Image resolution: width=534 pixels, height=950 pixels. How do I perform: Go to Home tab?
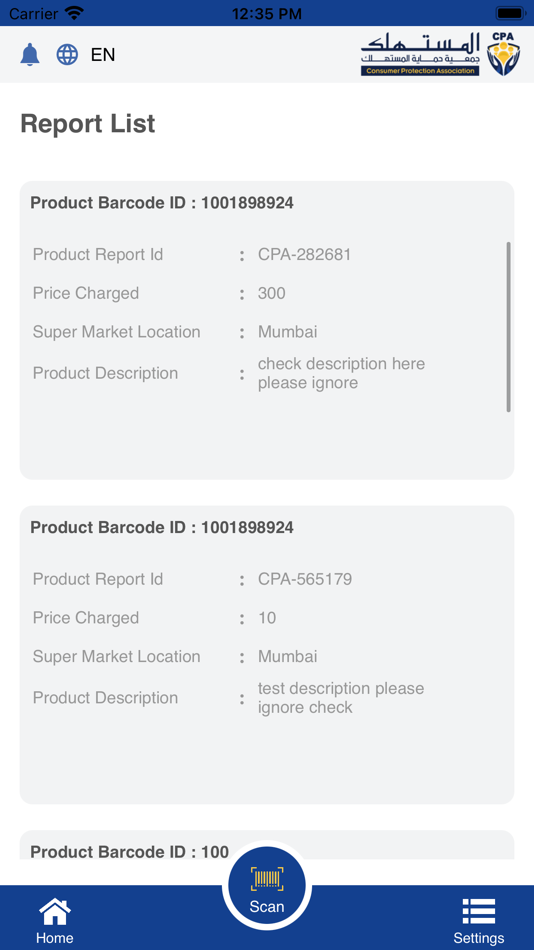[55, 920]
